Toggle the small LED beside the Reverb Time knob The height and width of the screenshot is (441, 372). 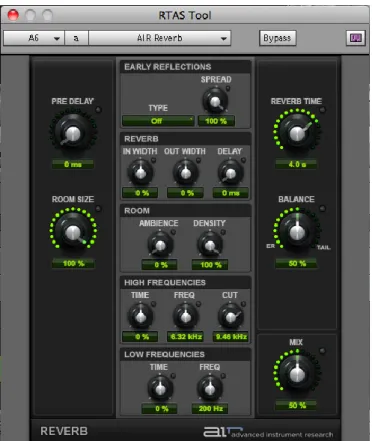322,109
